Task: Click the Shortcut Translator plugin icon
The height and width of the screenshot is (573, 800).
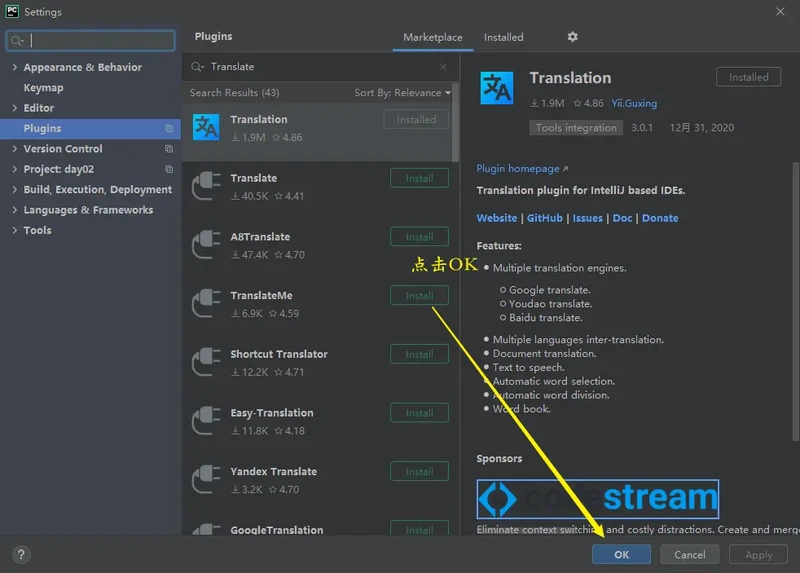Action: click(x=206, y=362)
